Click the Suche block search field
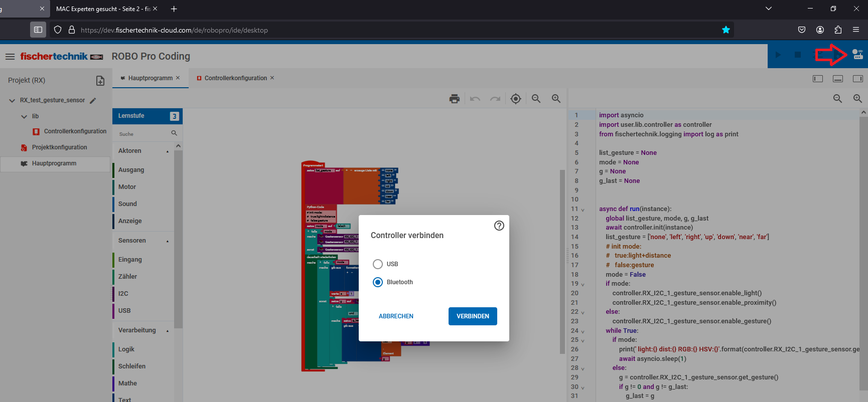The image size is (868, 402). (x=143, y=134)
